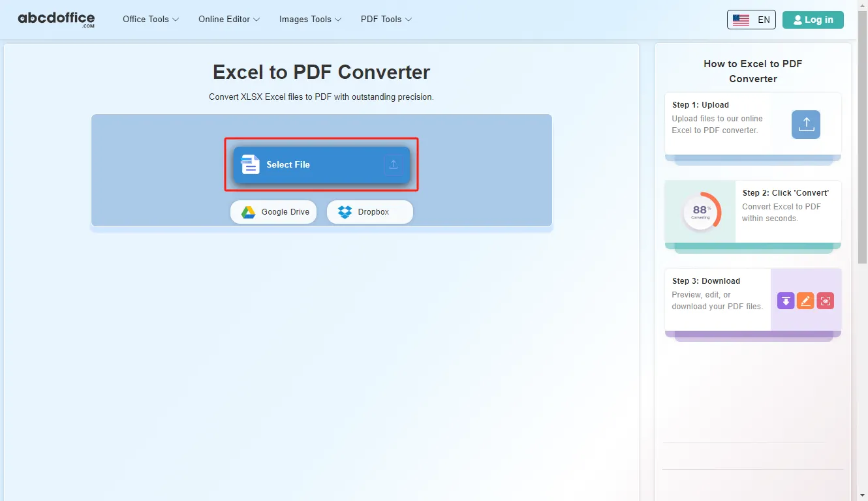
Task: Click the blue upload icon in Step 1
Action: (x=806, y=124)
